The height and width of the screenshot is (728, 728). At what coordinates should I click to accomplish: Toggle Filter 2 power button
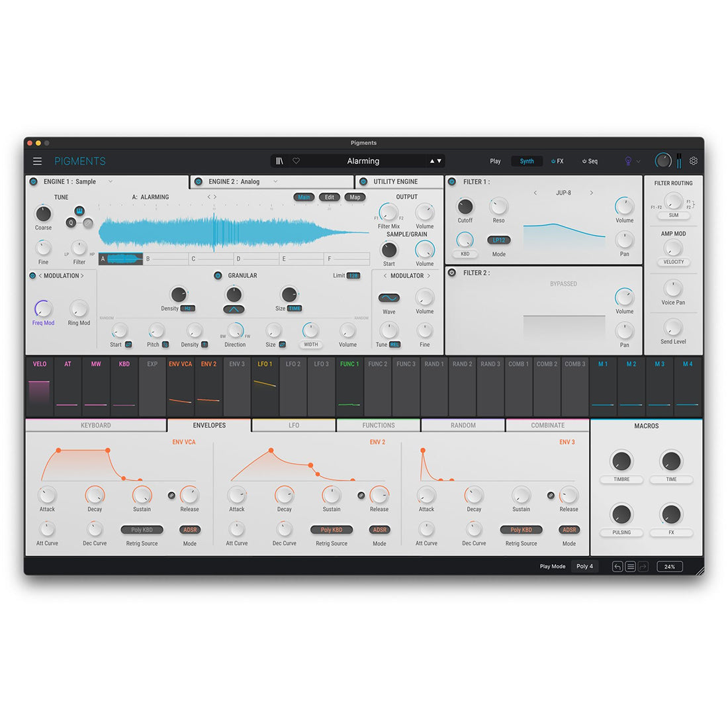pyautogui.click(x=452, y=273)
